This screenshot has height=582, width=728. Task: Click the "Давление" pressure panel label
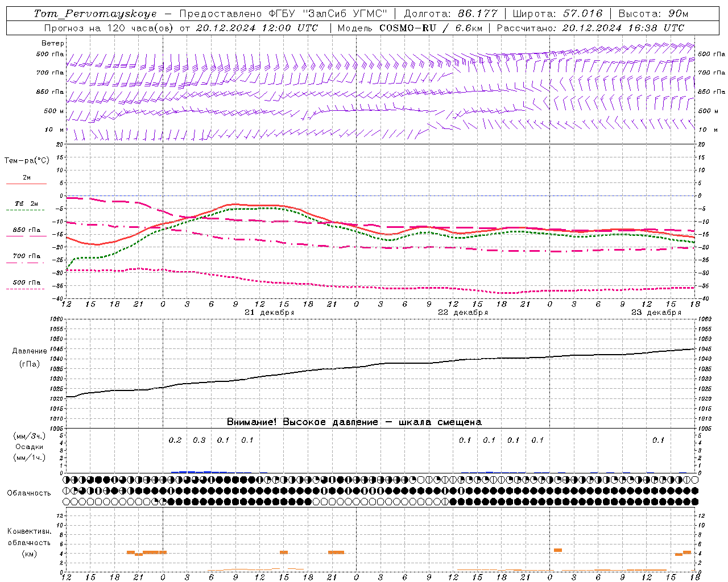click(30, 351)
